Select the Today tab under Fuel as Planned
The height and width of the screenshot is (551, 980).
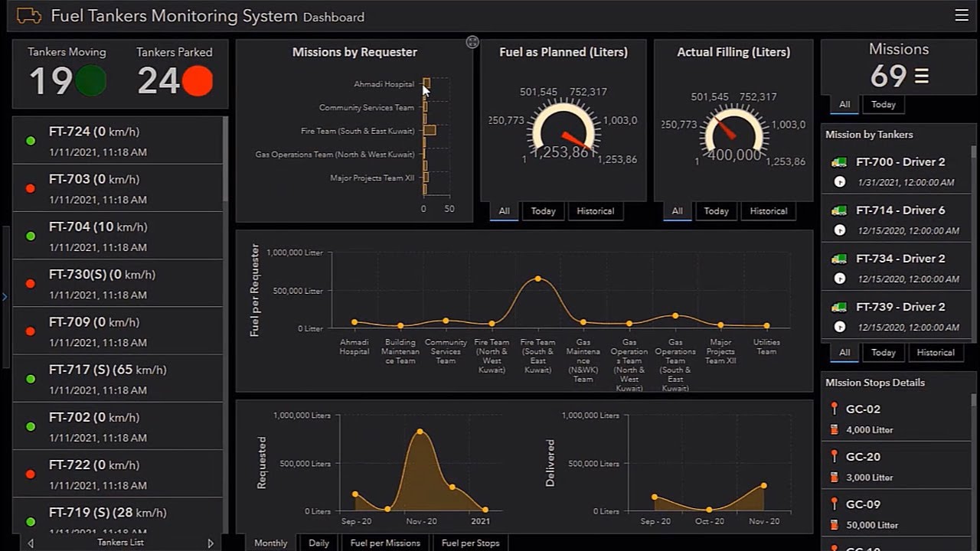tap(544, 211)
